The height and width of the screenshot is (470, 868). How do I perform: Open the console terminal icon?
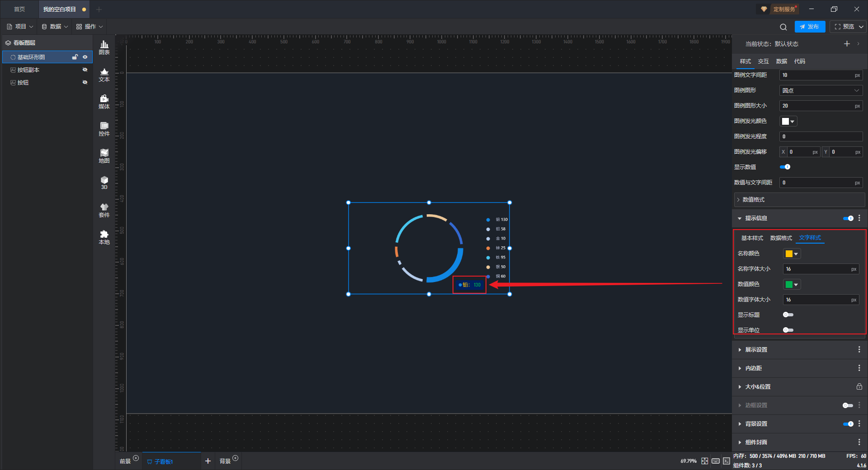click(726, 461)
